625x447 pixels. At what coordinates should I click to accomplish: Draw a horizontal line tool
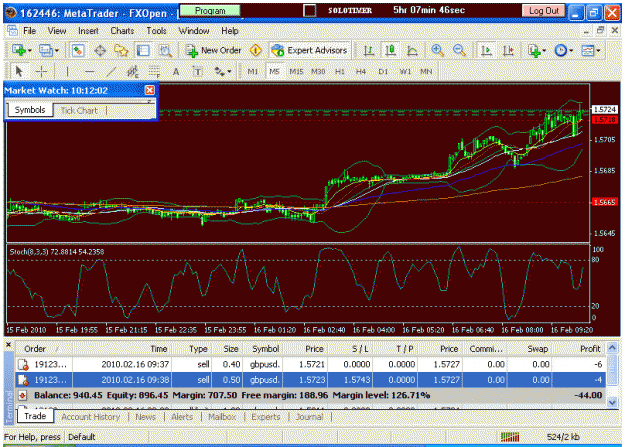point(90,72)
